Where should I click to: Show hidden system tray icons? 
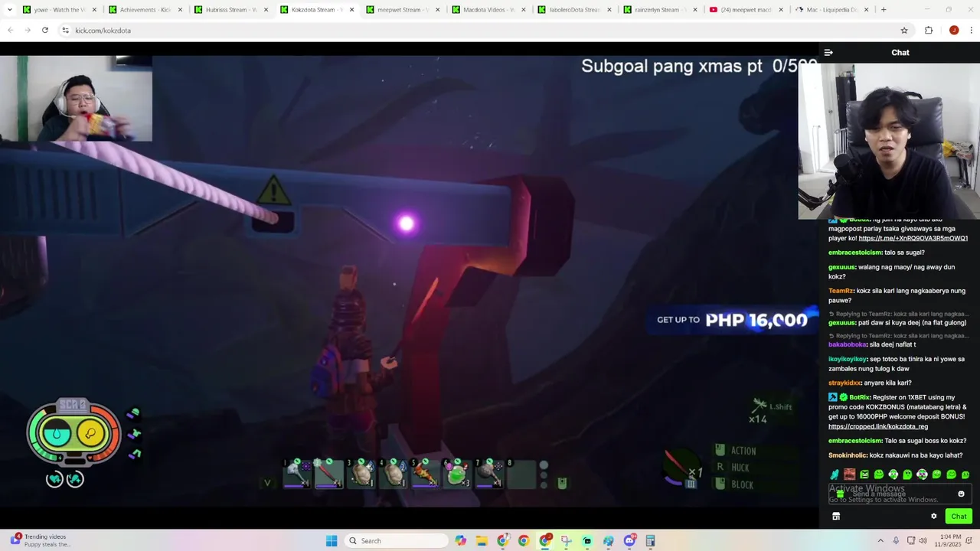880,541
